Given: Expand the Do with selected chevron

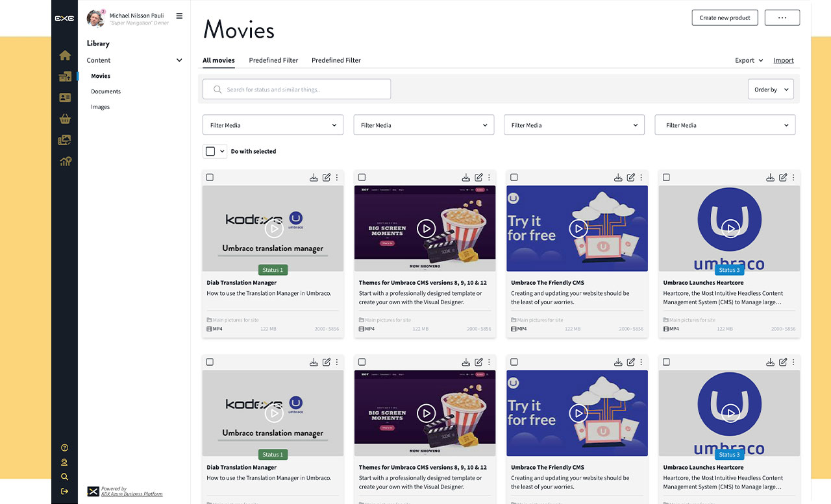Looking at the screenshot, I should click(222, 151).
